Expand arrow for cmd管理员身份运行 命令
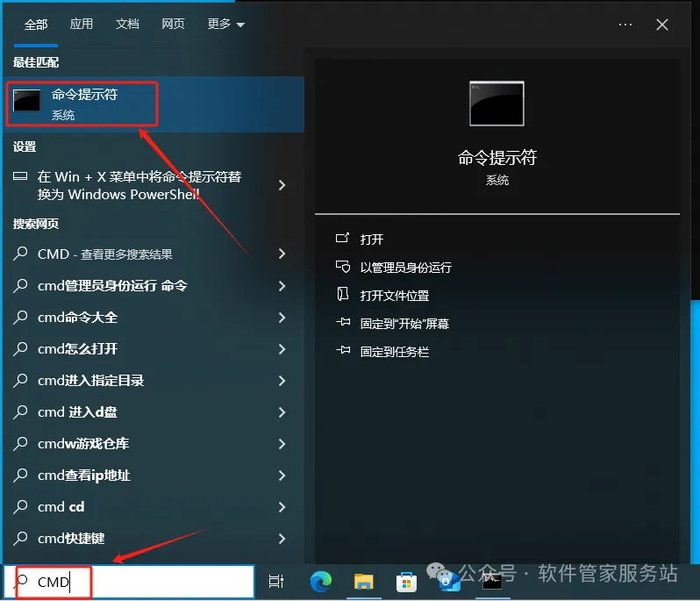This screenshot has width=700, height=601. 282,286
